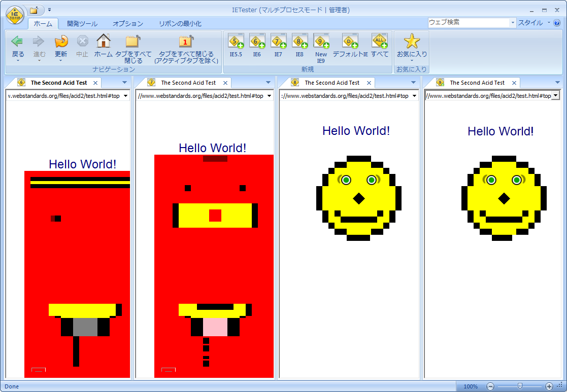Screen dimensions: 567x392
Task: Click the IE6 pane address field
Action: [x=64, y=96]
